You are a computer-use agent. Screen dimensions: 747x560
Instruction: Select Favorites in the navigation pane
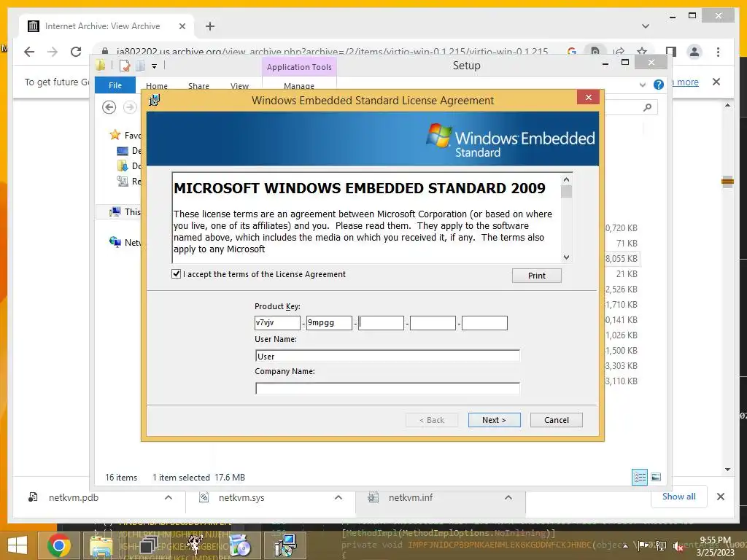tap(124, 135)
